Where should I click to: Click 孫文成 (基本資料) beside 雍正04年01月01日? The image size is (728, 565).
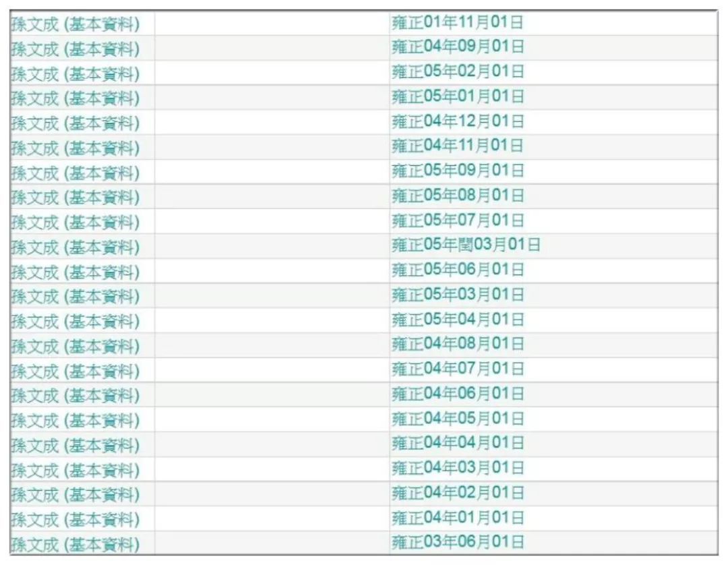tap(75, 520)
